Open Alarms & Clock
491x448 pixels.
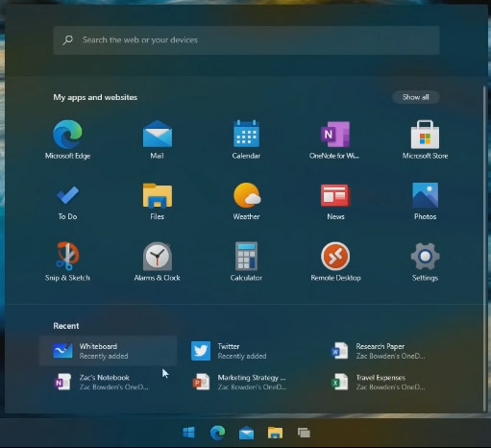(x=157, y=261)
